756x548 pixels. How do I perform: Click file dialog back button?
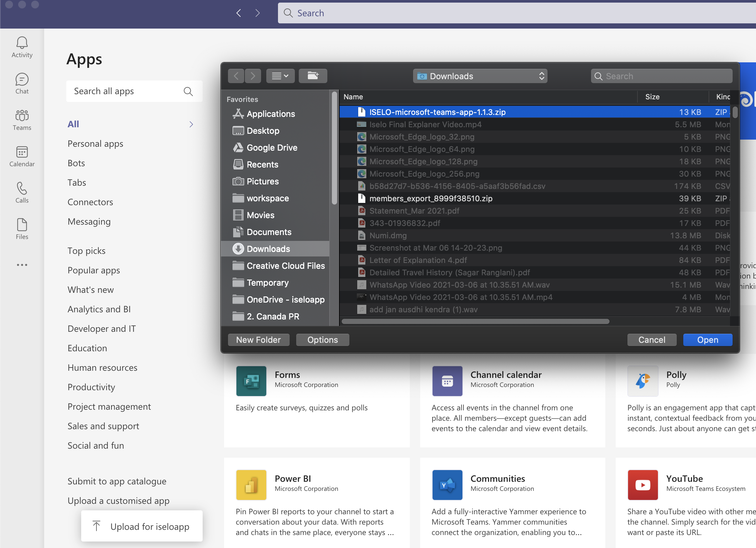click(x=236, y=76)
